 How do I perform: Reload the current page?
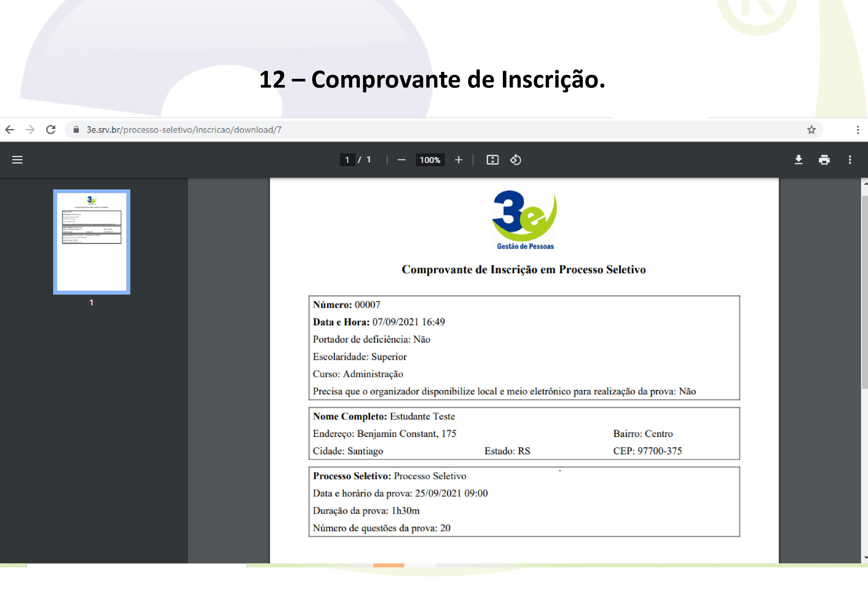[x=51, y=130]
